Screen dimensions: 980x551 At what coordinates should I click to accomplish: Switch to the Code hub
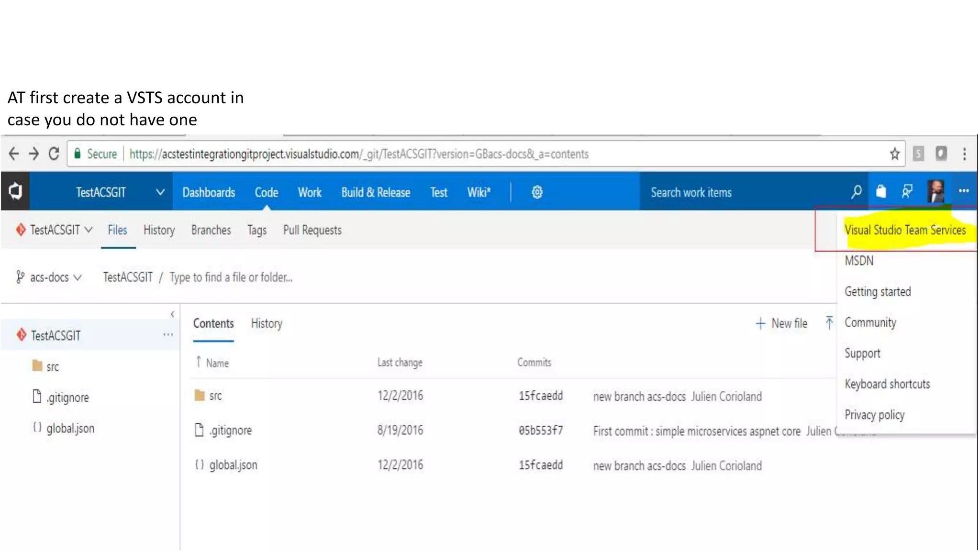(267, 192)
